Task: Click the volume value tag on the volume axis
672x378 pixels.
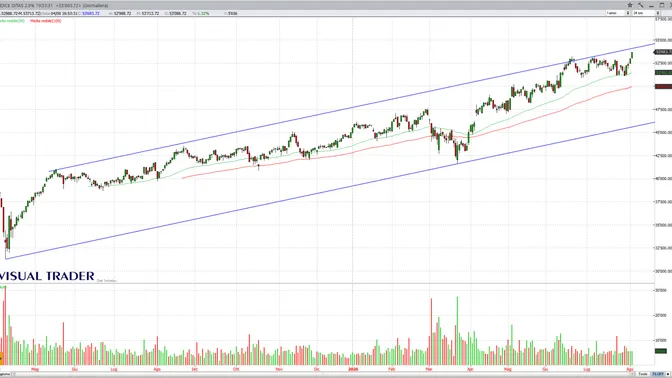Action: (661, 351)
